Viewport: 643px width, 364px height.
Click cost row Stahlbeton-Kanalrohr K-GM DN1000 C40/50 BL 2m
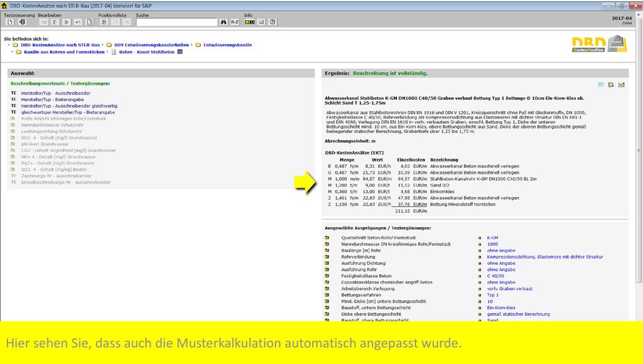[x=431, y=179]
